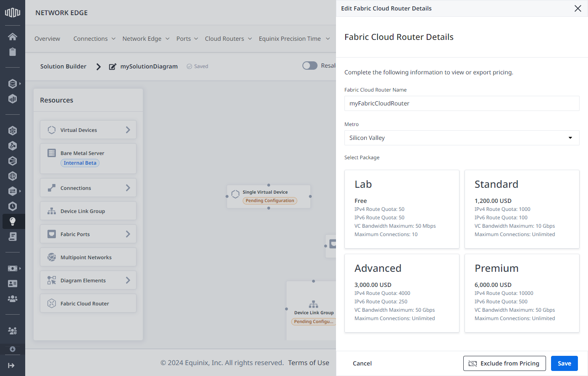Screen dimensions: 588x376
Task: Expand the Fabric Ports resource chevron
Action: click(x=128, y=234)
